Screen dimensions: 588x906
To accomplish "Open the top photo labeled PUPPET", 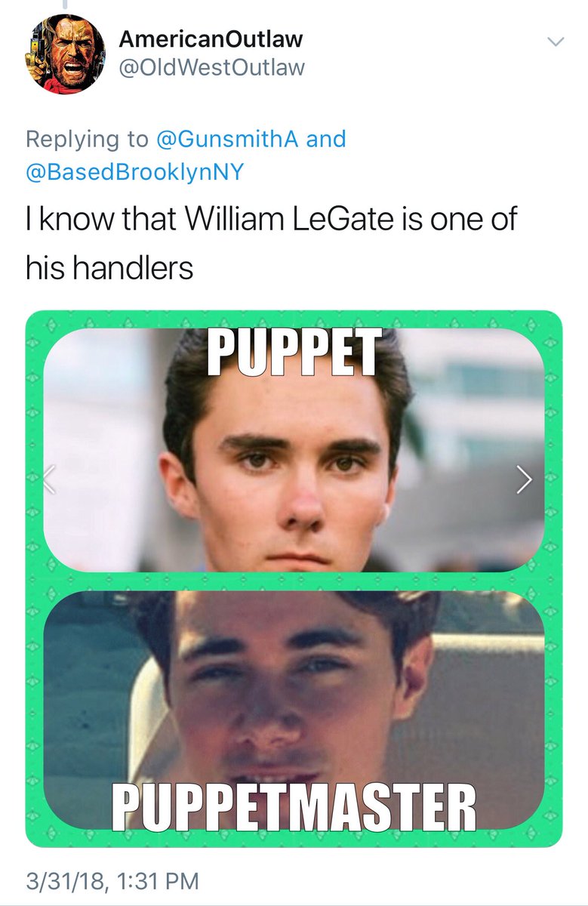I will tap(294, 450).
